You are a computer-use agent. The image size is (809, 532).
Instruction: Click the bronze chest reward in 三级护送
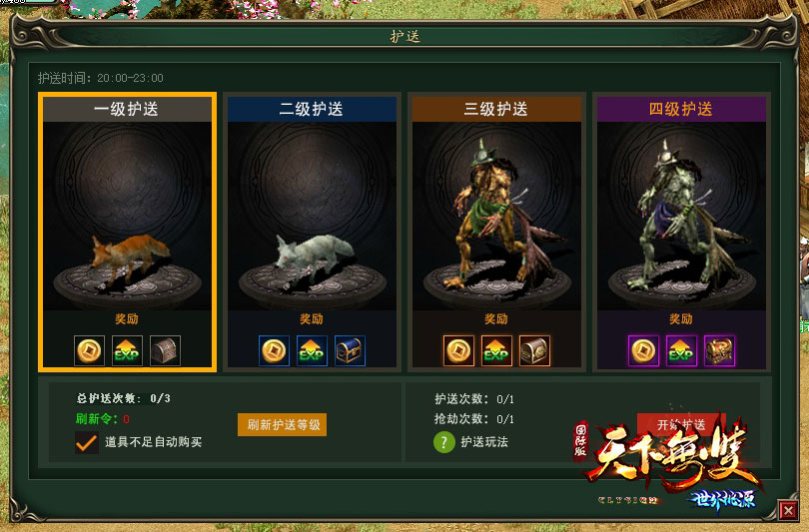coord(534,350)
